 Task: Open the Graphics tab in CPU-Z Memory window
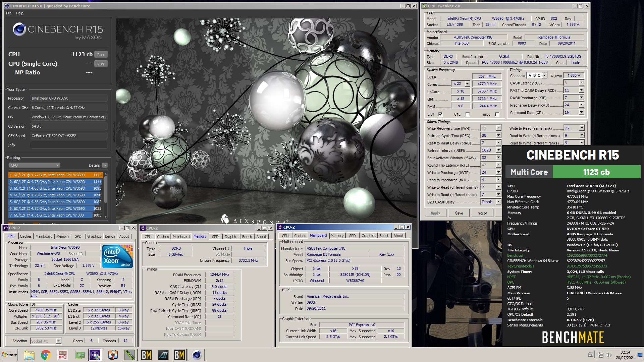231,237
